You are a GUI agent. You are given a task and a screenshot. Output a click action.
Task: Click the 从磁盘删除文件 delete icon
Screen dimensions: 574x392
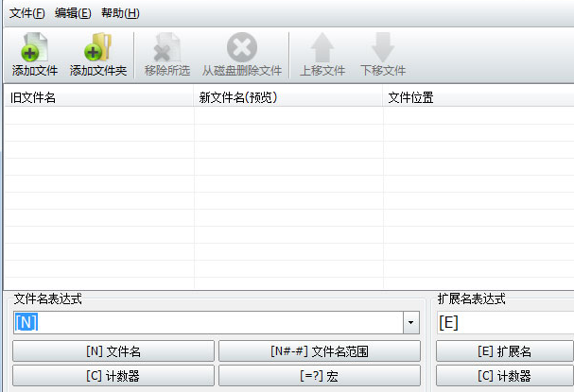[241, 47]
